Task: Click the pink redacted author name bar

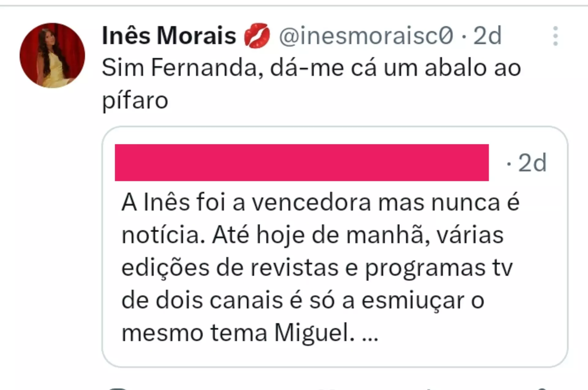Action: point(302,162)
